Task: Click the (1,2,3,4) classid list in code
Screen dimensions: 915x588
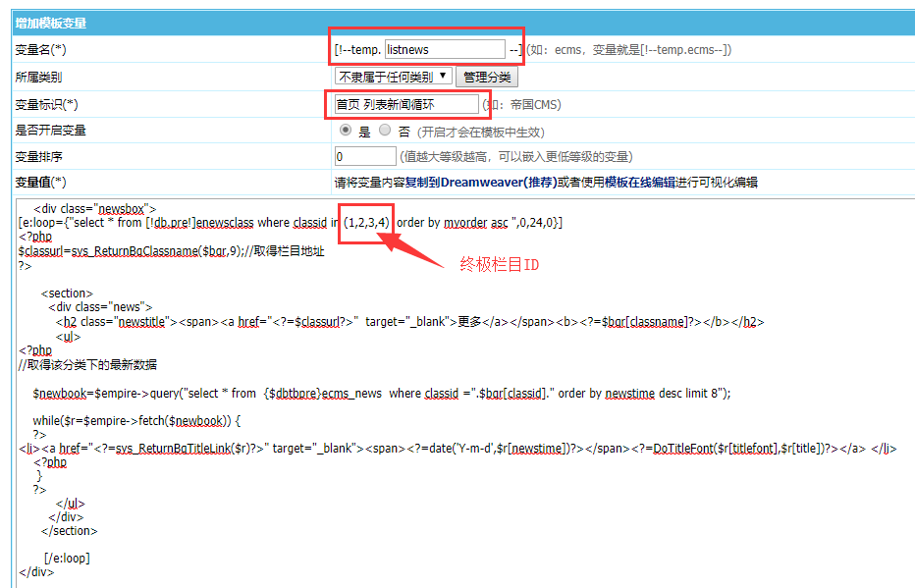Action: pos(367,223)
